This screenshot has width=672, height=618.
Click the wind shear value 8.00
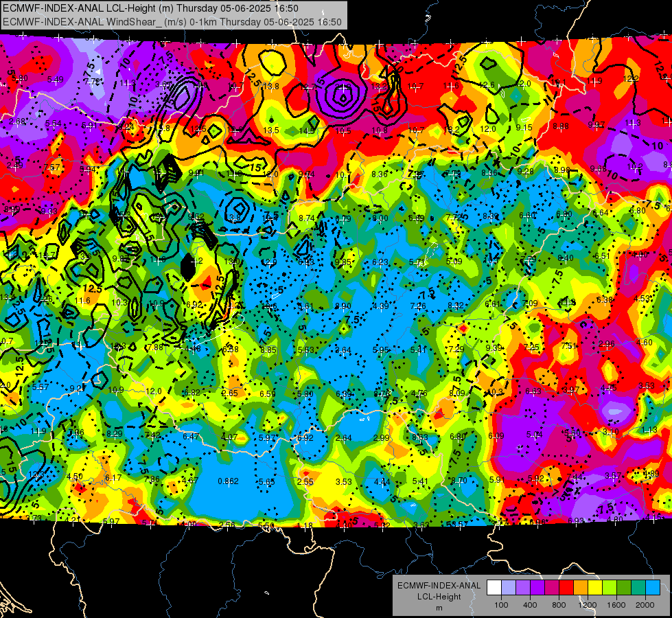click(x=380, y=218)
